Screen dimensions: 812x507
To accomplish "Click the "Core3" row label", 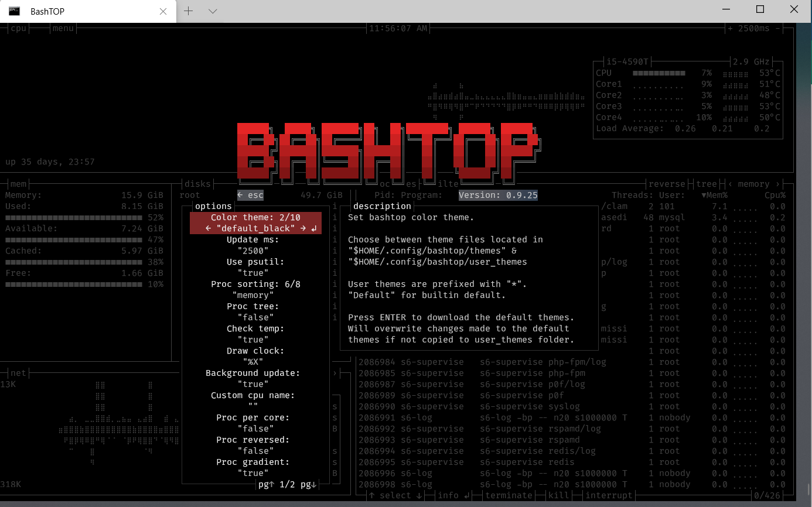I will click(609, 106).
